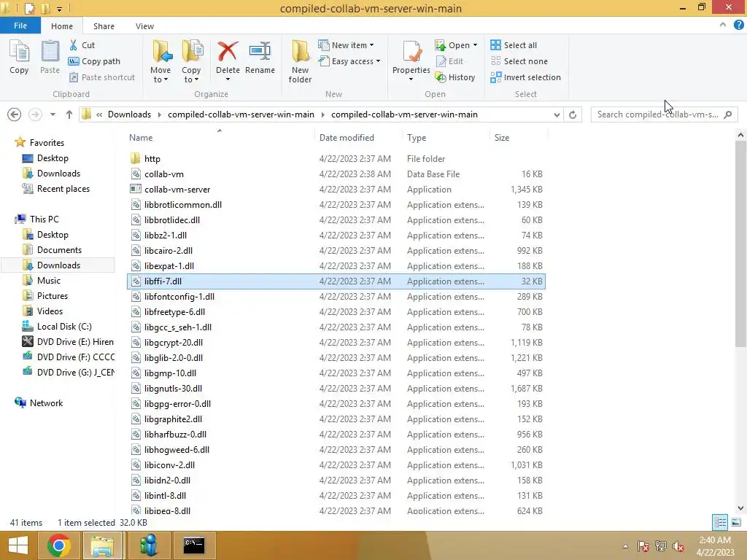Open Network in navigation pane
The height and width of the screenshot is (560, 747).
[x=46, y=403]
